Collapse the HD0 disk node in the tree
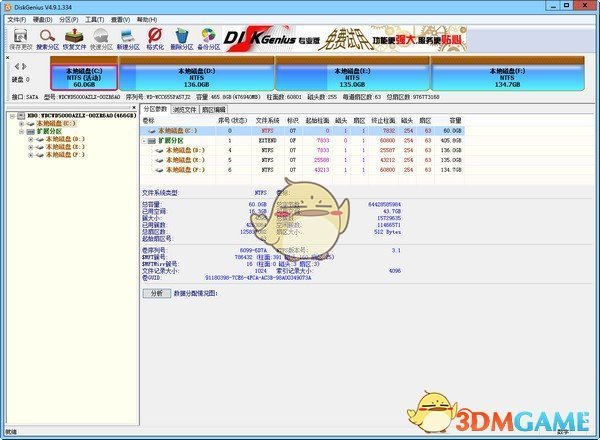This screenshot has height=440, width=600. (x=12, y=116)
